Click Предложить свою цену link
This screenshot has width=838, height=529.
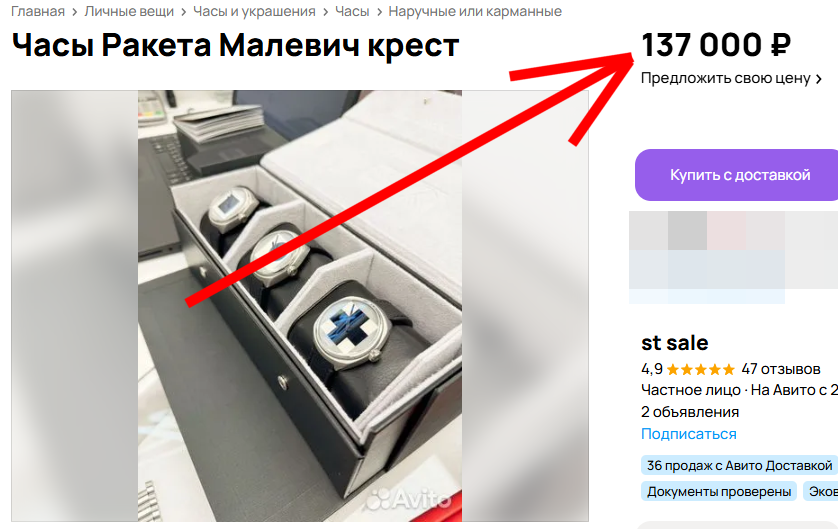pyautogui.click(x=726, y=78)
